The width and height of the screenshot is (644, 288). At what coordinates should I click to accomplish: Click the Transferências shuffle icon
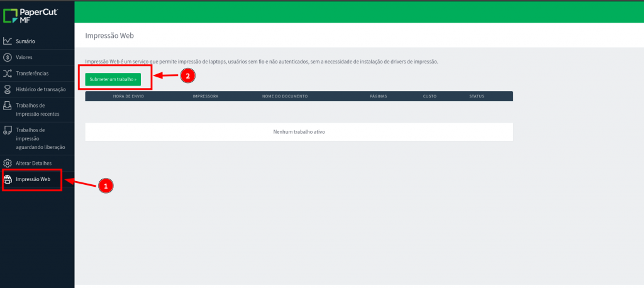[x=8, y=74]
